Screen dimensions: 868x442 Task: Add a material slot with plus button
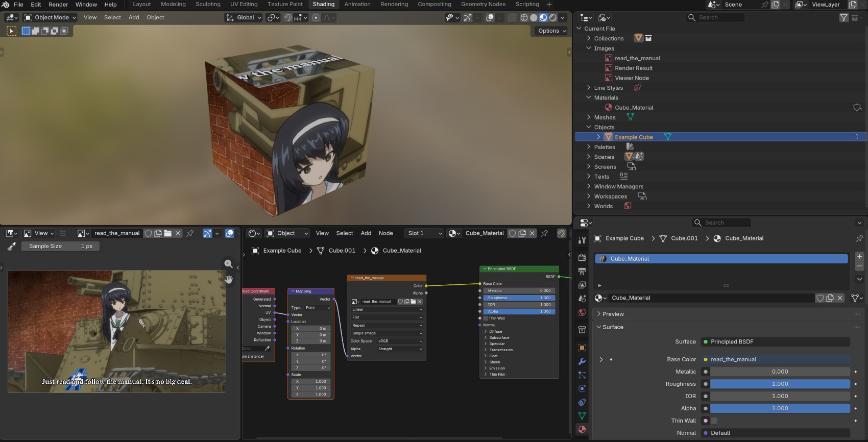tap(859, 257)
